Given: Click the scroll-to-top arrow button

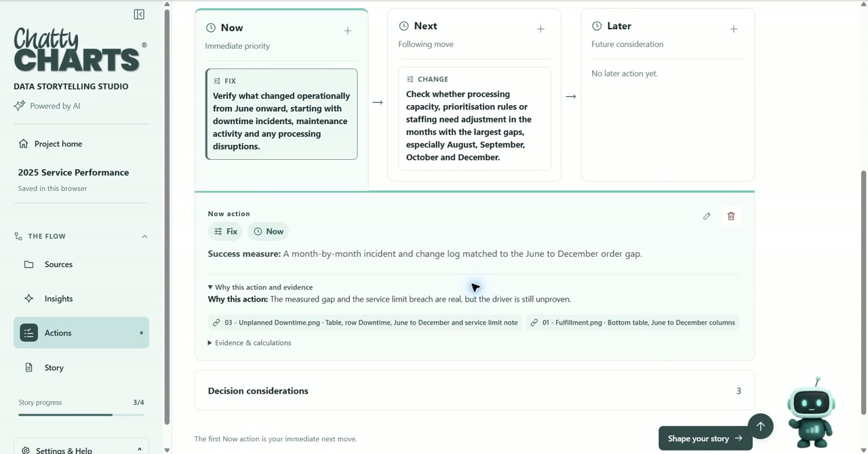Looking at the screenshot, I should [761, 426].
